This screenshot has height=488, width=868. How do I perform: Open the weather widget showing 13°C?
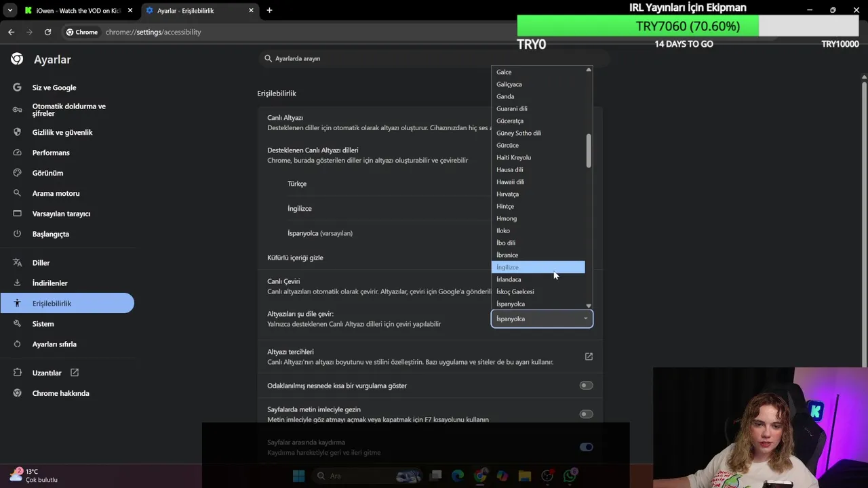point(33,476)
